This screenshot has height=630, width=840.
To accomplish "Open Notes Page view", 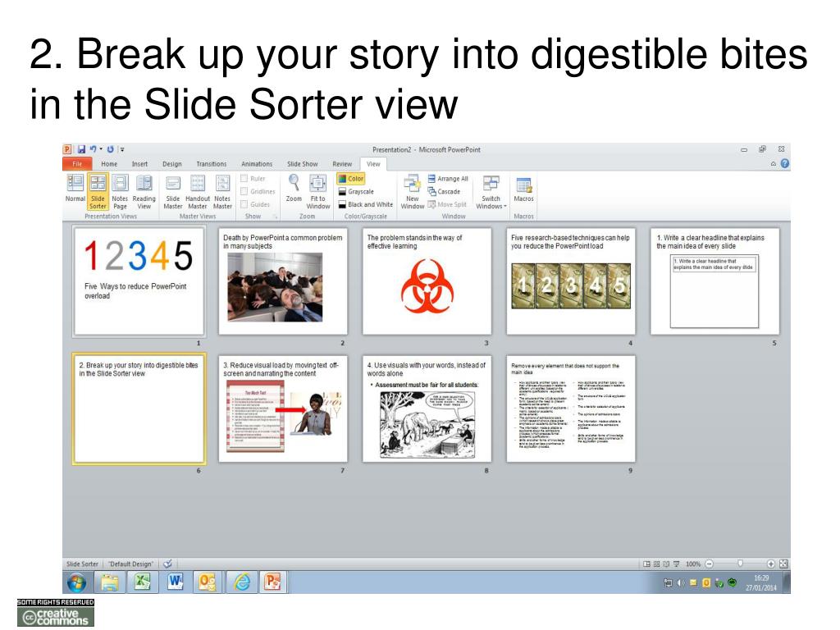I will [120, 191].
